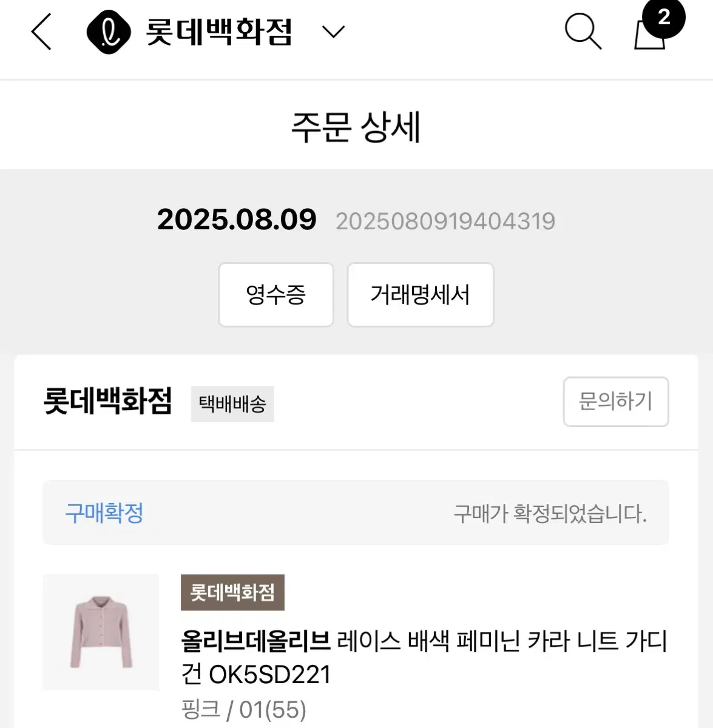The image size is (713, 728).
Task: Tap the back arrow icon
Action: [x=41, y=32]
